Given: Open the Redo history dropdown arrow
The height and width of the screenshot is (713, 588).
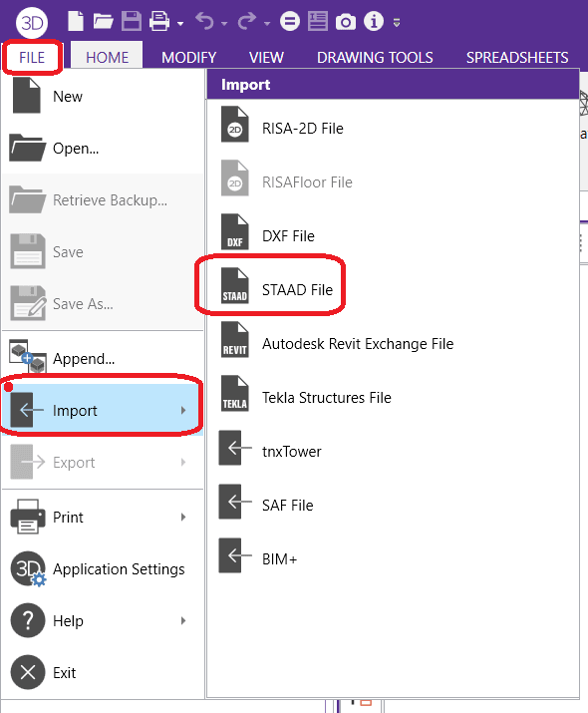Looking at the screenshot, I should tap(267, 24).
